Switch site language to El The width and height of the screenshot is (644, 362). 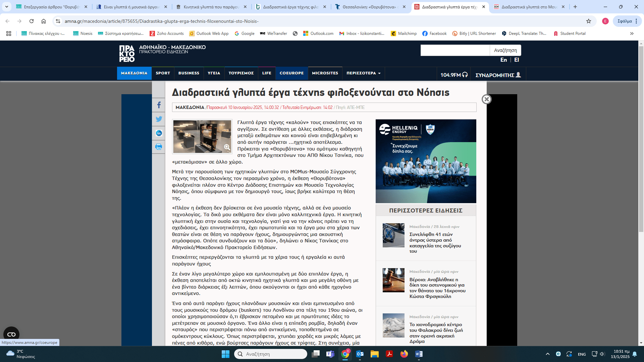coord(517,60)
